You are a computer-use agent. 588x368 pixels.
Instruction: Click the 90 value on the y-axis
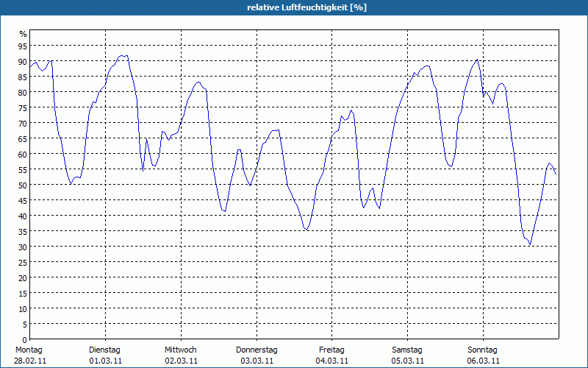(x=23, y=62)
